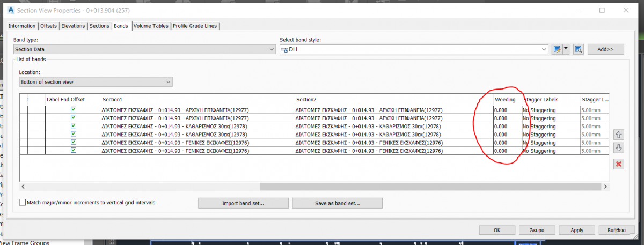Click the pick band style from drawing icon
This screenshot has width=644, height=245.
(x=578, y=49)
